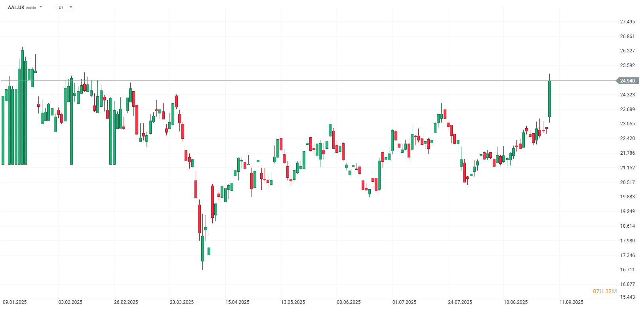The width and height of the screenshot is (644, 309).
Task: Click the 11.09.2025 date label
Action: click(x=571, y=302)
